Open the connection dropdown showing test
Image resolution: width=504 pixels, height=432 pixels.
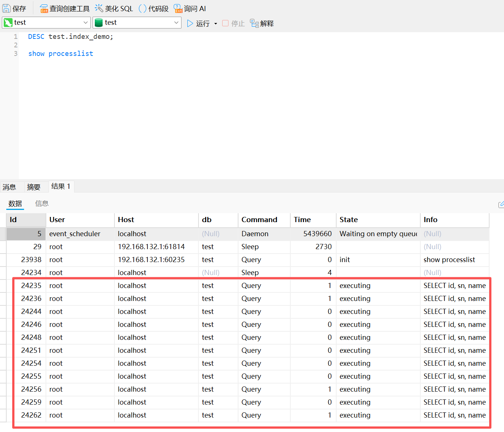[x=46, y=23]
